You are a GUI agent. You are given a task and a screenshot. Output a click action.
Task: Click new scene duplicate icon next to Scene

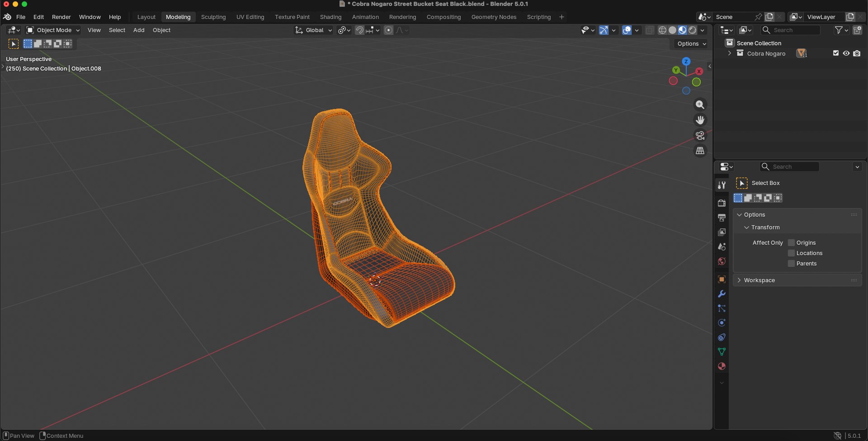click(769, 17)
